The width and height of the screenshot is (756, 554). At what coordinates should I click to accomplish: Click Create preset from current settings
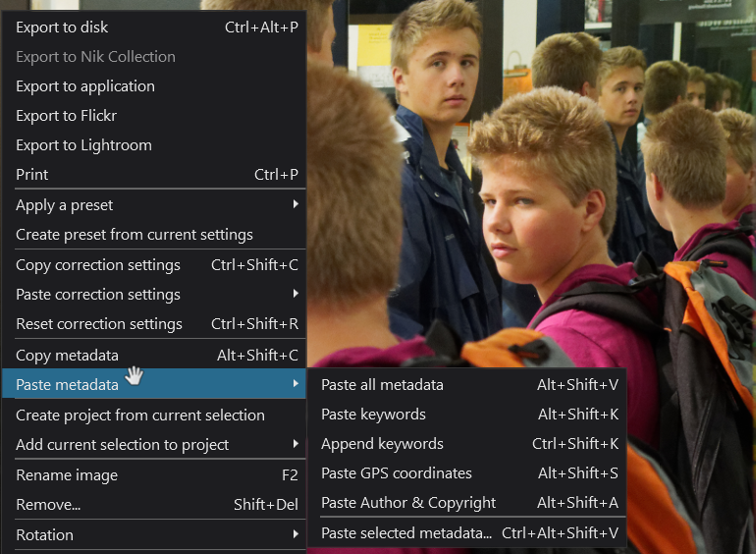coord(154,235)
